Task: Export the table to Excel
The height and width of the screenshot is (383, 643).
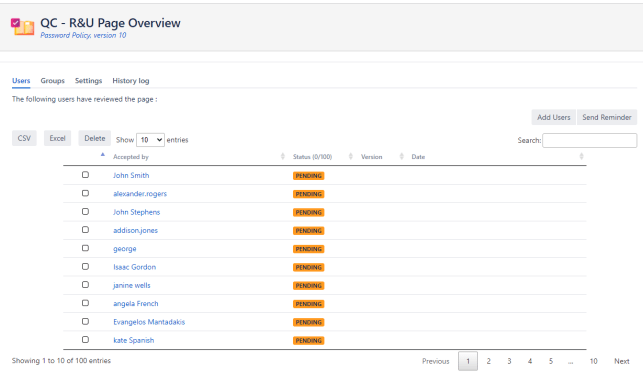Action: (57, 138)
